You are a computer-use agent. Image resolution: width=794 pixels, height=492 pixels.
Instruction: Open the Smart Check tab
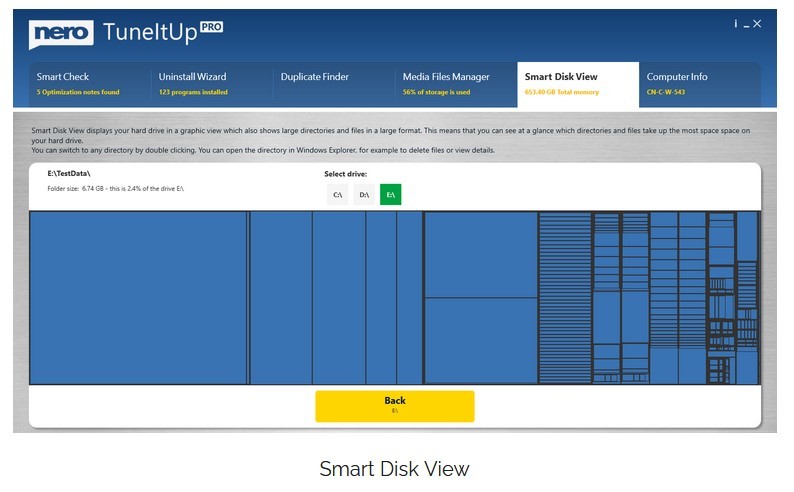click(89, 84)
